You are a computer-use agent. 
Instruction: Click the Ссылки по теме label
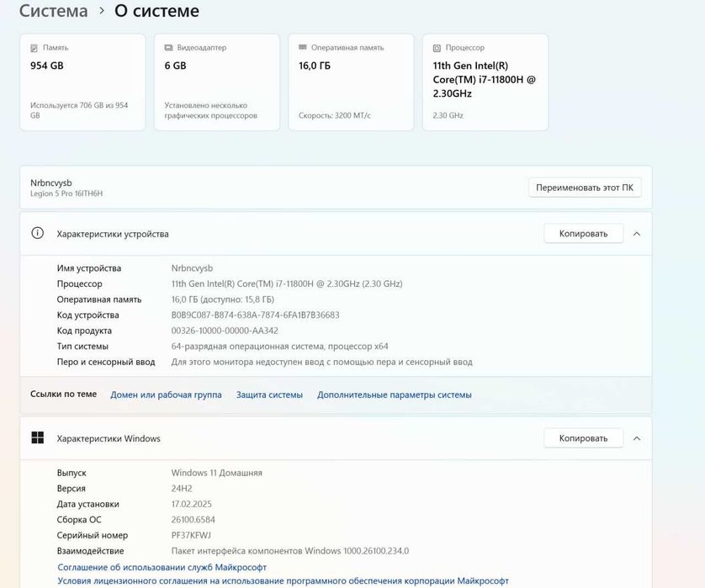(63, 394)
